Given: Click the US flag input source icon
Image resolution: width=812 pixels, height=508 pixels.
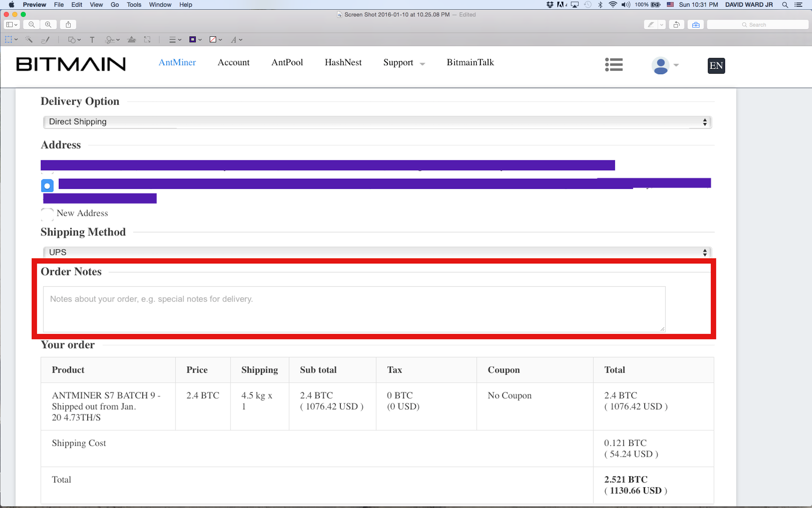Looking at the screenshot, I should pos(670,5).
